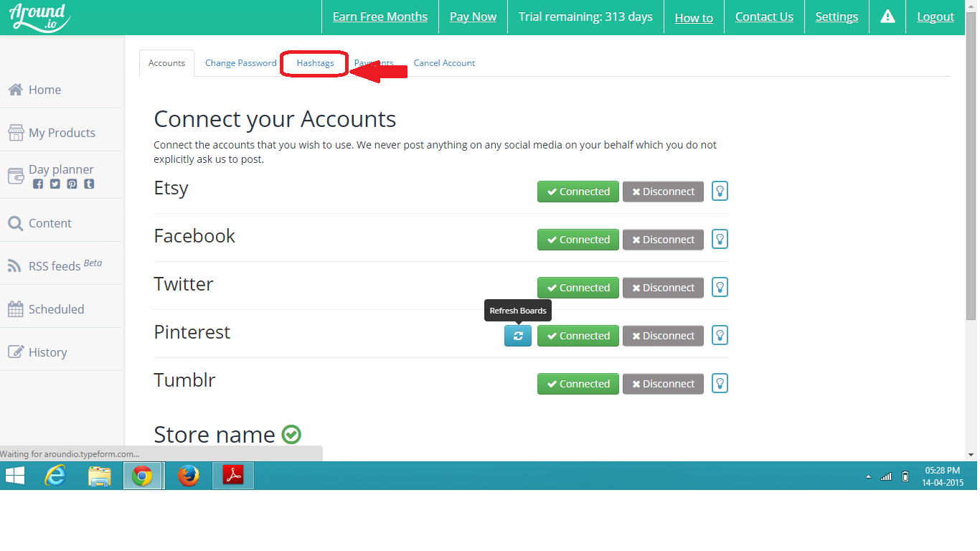Click Logout link
Screen dimensions: 980x551
click(x=936, y=17)
